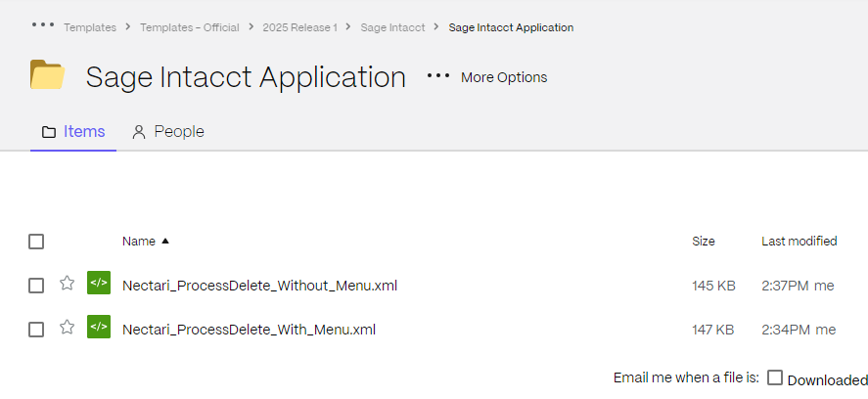
Task: Click XML file icon for With_Menu file
Action: 99,327
